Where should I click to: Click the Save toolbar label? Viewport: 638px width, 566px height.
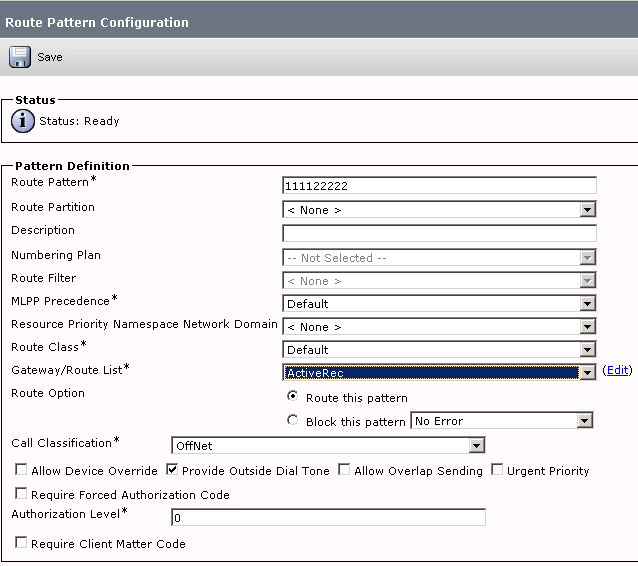50,57
